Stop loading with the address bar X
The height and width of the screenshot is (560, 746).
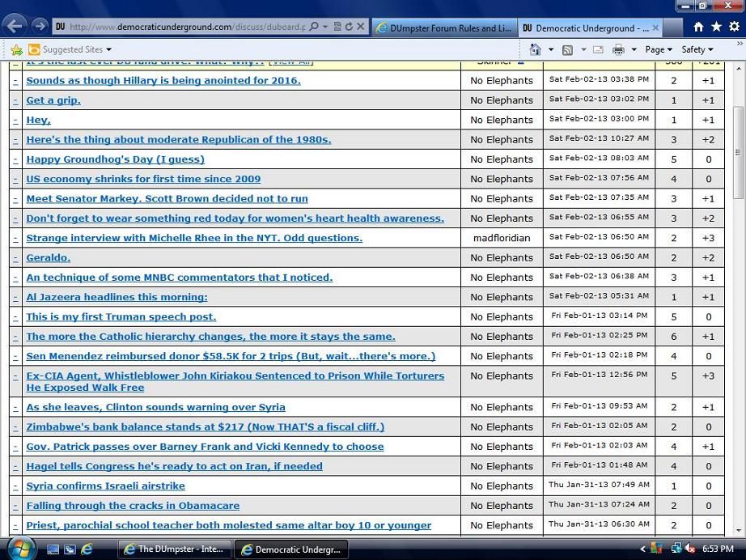(x=361, y=27)
